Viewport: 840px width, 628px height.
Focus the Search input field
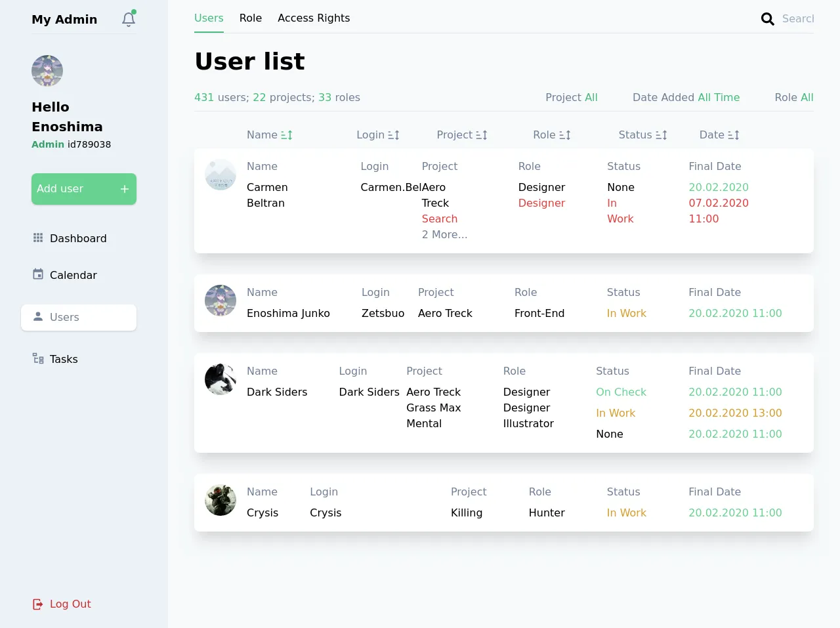(x=797, y=19)
